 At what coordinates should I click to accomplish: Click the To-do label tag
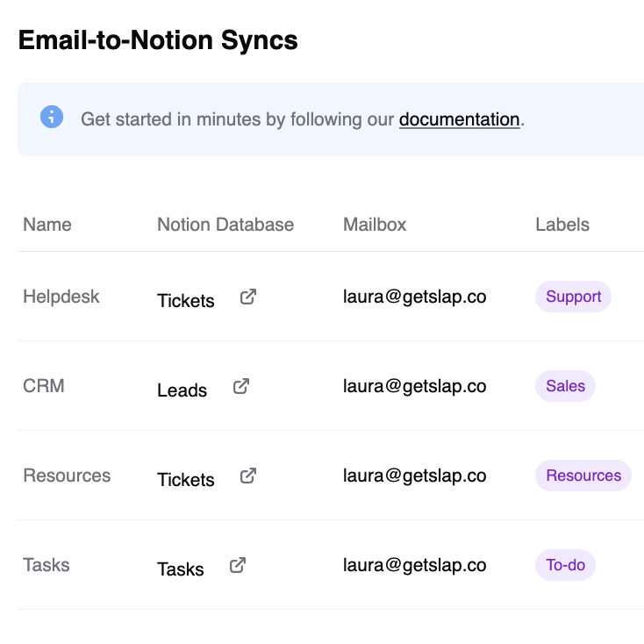[x=565, y=565]
